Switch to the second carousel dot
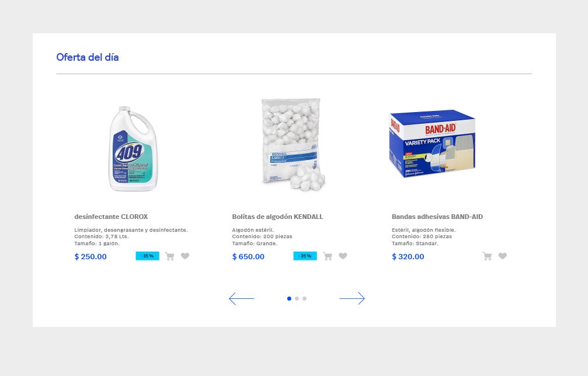 pos(297,298)
